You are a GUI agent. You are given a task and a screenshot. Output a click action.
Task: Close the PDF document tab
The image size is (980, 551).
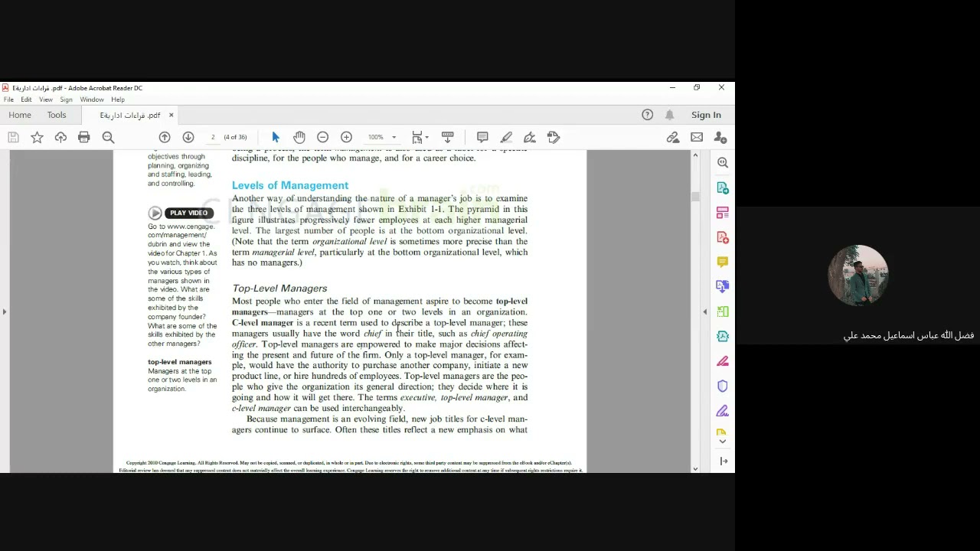click(171, 115)
